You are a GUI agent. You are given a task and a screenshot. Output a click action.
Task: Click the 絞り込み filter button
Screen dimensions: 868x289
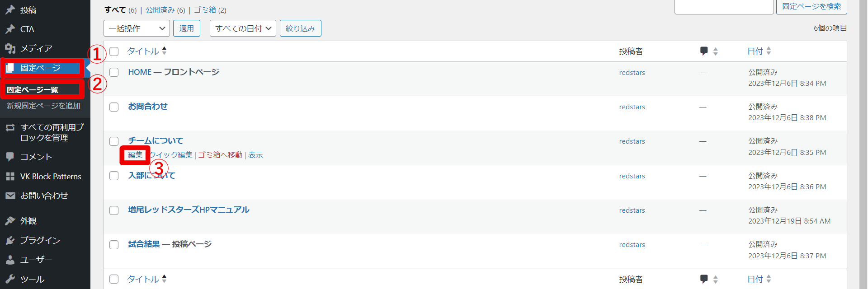point(300,28)
